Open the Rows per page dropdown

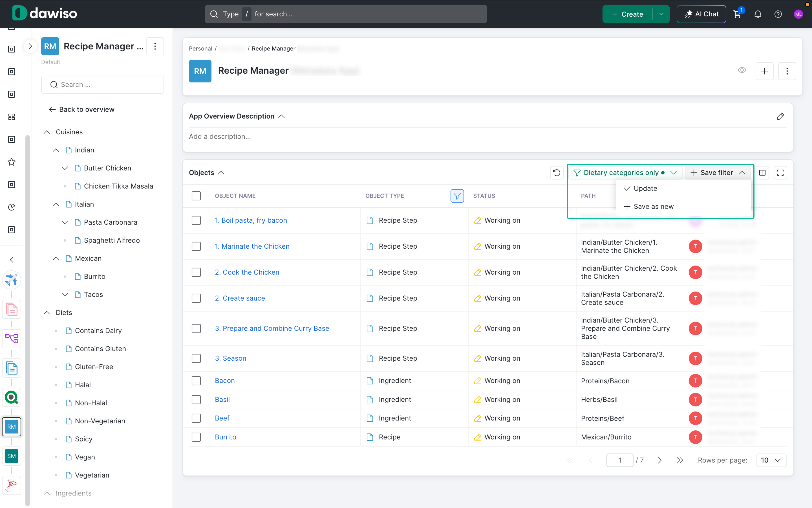(x=771, y=460)
